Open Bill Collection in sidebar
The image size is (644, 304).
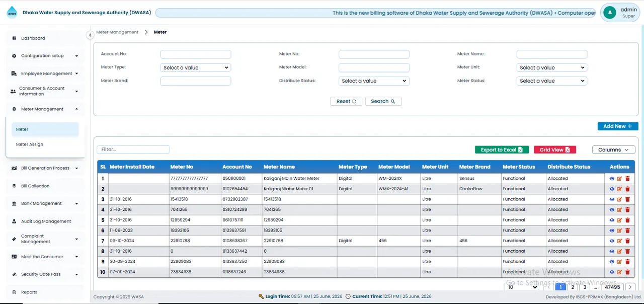point(45,186)
